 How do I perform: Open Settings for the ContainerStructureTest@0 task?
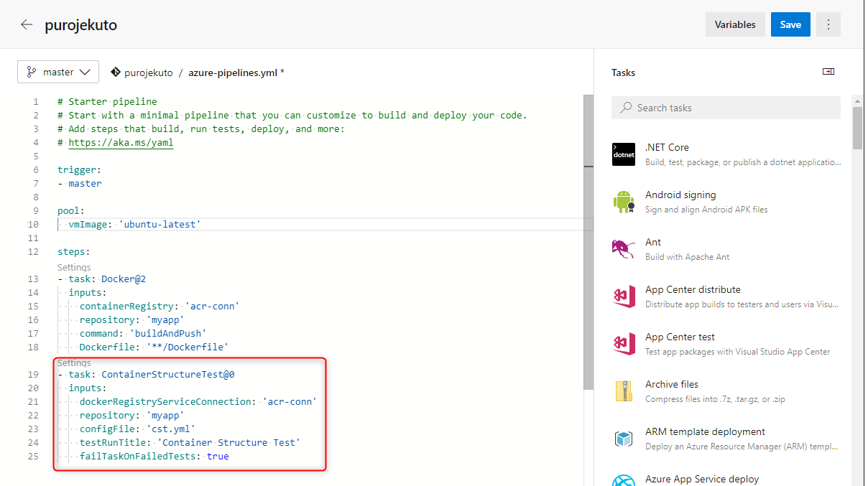click(x=74, y=363)
